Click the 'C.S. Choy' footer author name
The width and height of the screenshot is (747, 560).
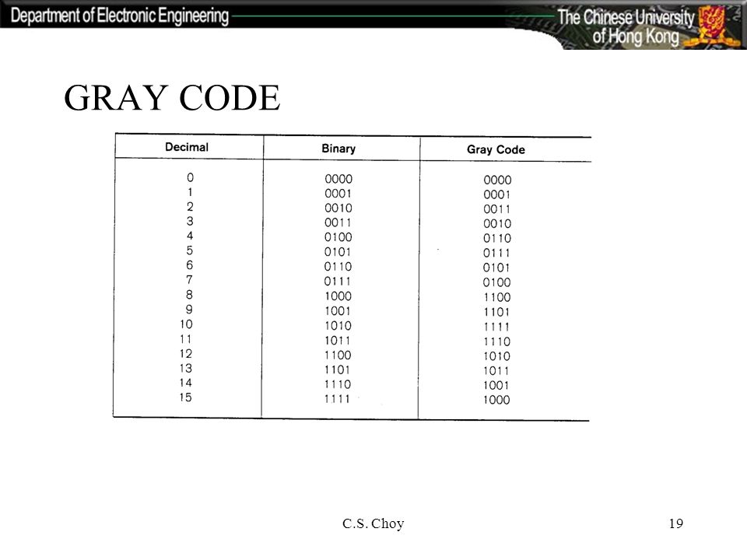373,523
